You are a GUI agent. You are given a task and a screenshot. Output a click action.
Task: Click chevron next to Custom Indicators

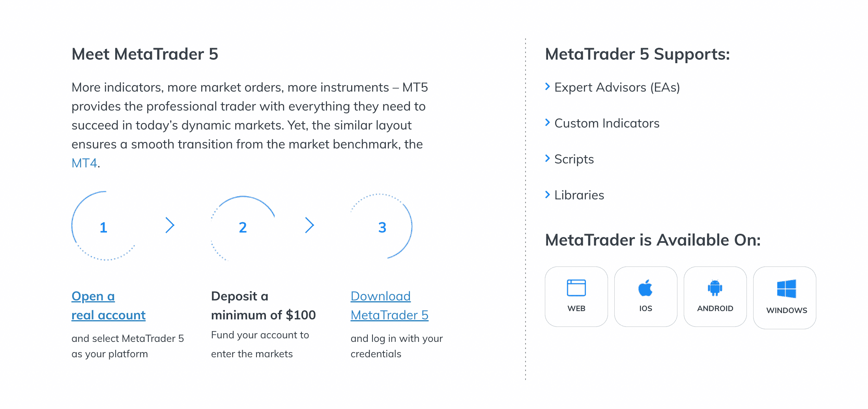point(547,122)
